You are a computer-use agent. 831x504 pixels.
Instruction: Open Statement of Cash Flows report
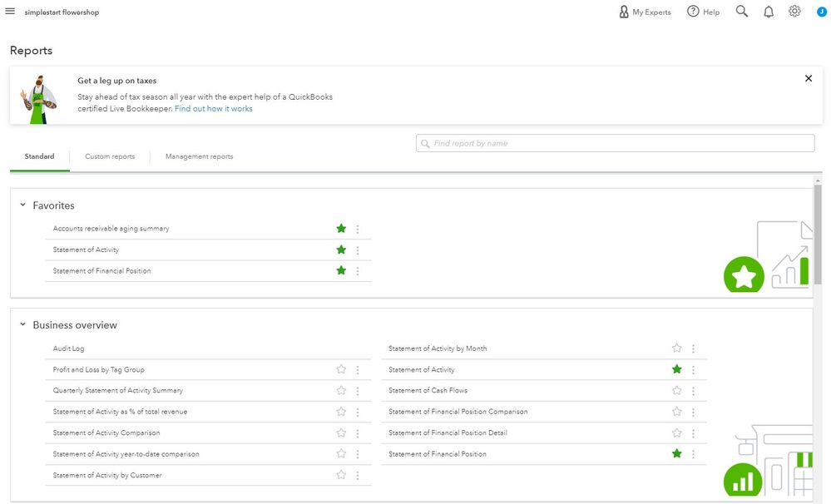(x=428, y=391)
